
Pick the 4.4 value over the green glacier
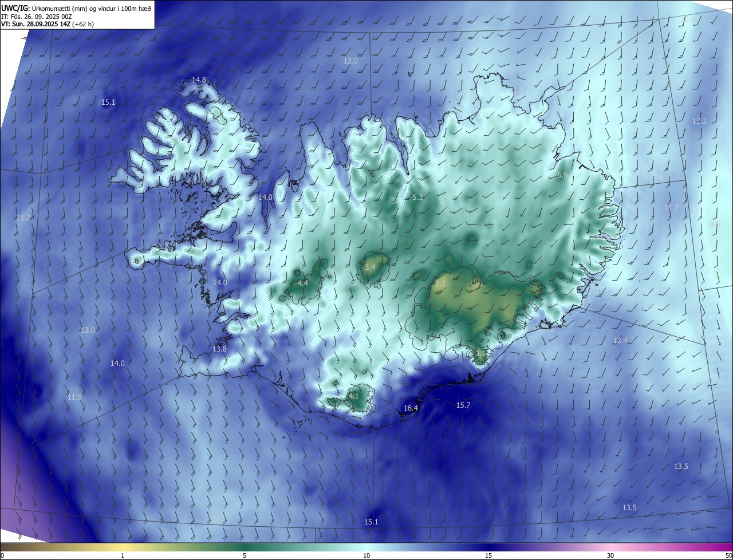pyautogui.click(x=303, y=283)
